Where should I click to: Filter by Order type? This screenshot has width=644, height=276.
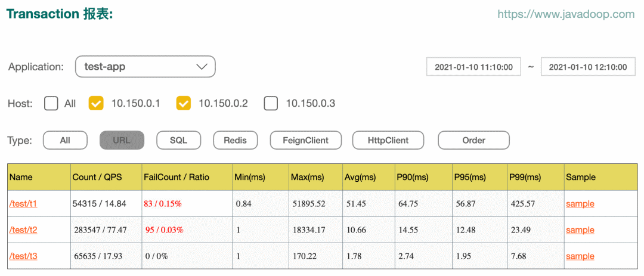(473, 141)
